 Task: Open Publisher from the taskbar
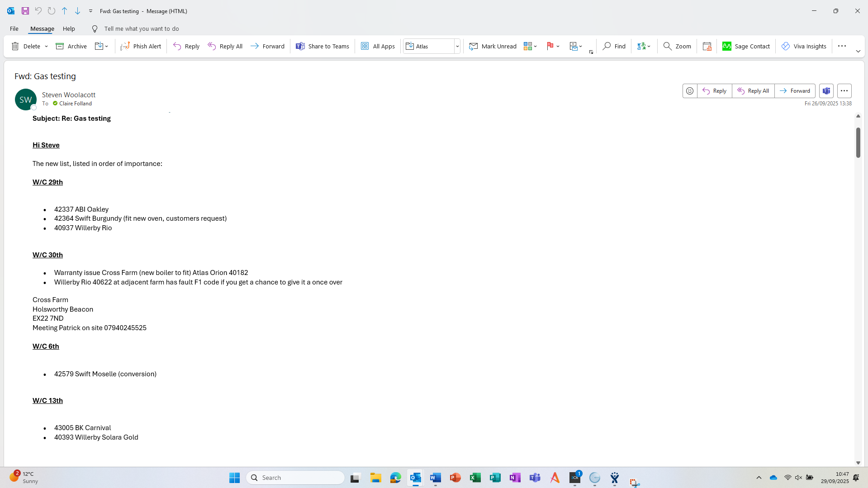click(x=495, y=478)
